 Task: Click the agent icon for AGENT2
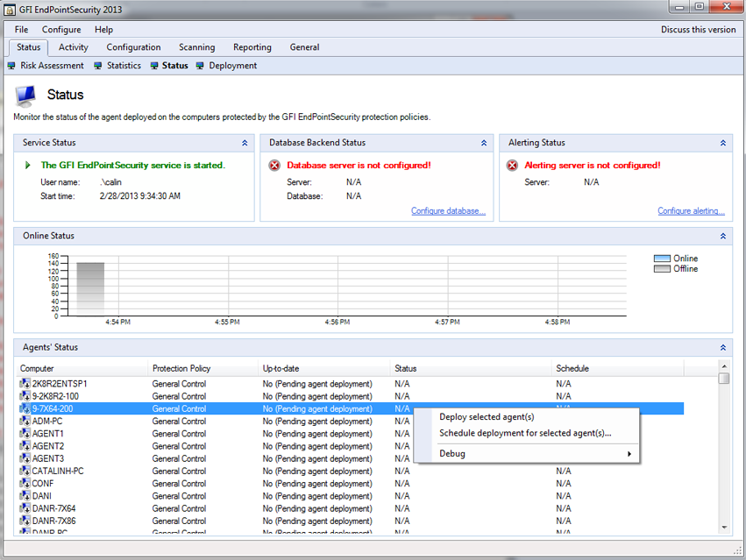[25, 446]
